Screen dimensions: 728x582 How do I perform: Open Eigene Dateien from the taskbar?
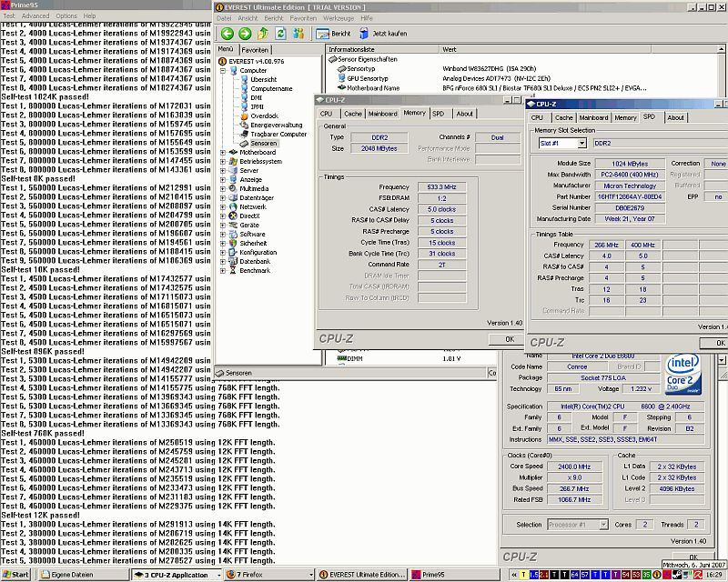click(82, 575)
